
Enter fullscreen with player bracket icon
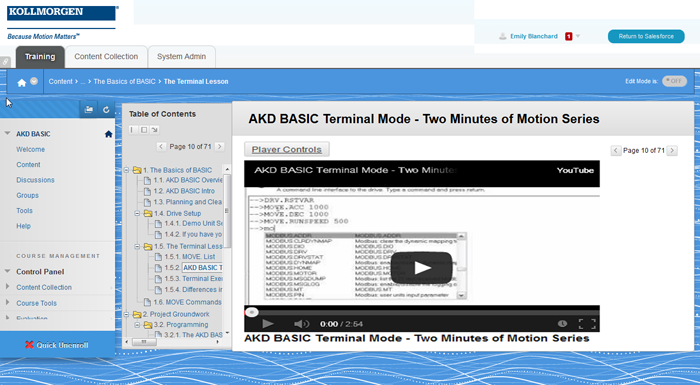click(587, 324)
